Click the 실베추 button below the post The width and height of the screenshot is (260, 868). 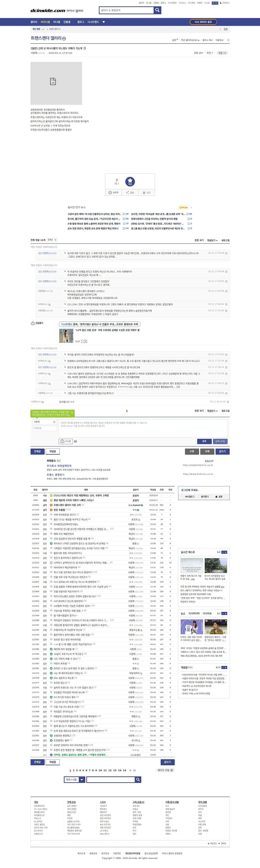tap(114, 192)
